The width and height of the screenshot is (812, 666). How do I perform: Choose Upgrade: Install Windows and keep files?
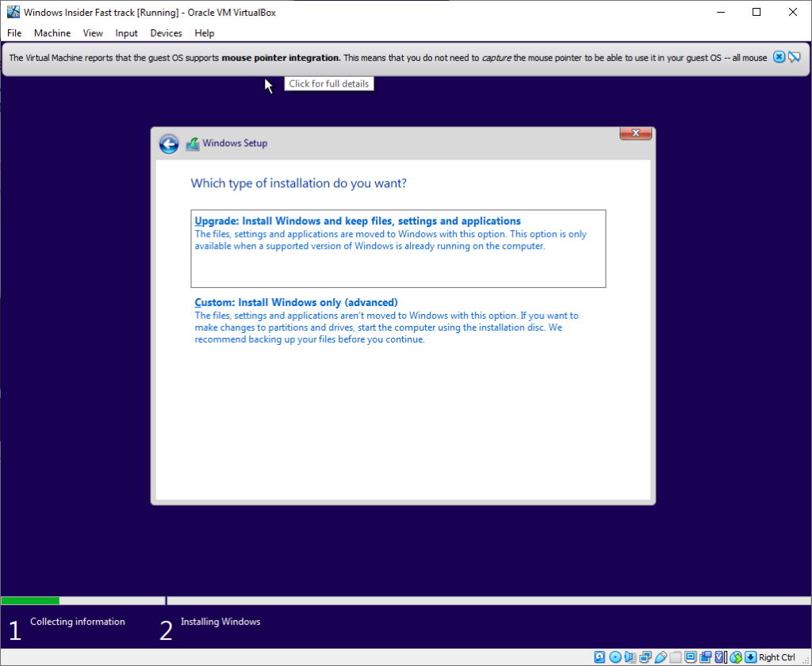coord(398,249)
